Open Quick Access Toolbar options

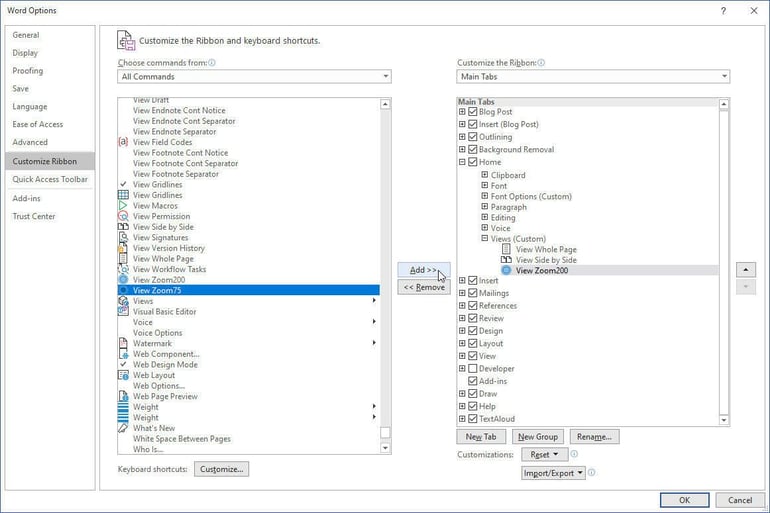[x=50, y=179]
